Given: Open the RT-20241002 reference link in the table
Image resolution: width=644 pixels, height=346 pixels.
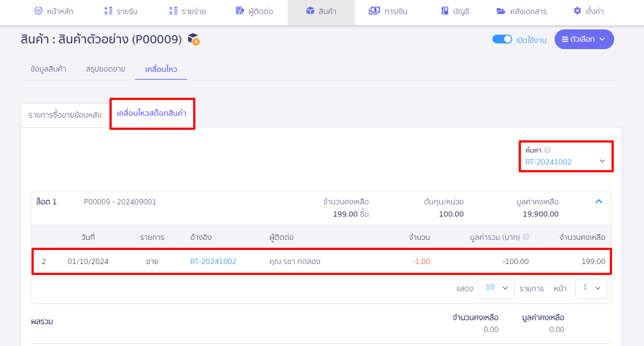Looking at the screenshot, I should tap(213, 261).
